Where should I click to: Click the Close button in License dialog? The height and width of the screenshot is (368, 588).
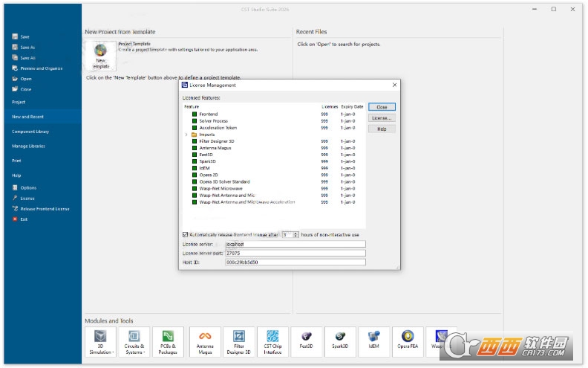point(382,107)
